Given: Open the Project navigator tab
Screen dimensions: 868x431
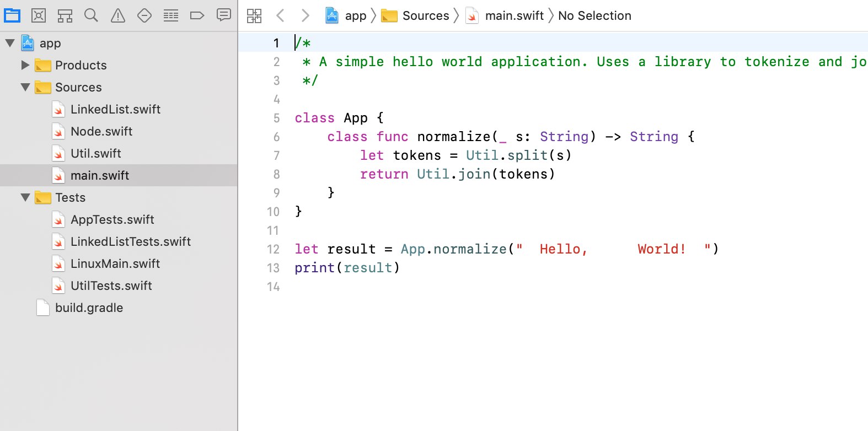Looking at the screenshot, I should (x=12, y=15).
